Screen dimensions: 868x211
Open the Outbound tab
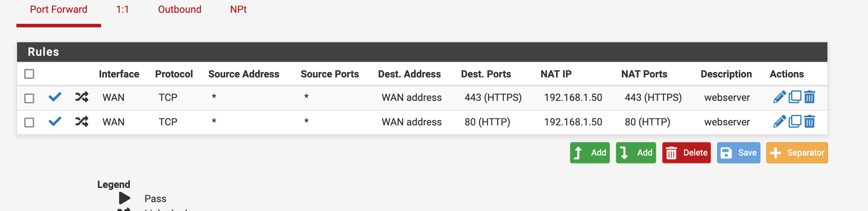(x=180, y=10)
